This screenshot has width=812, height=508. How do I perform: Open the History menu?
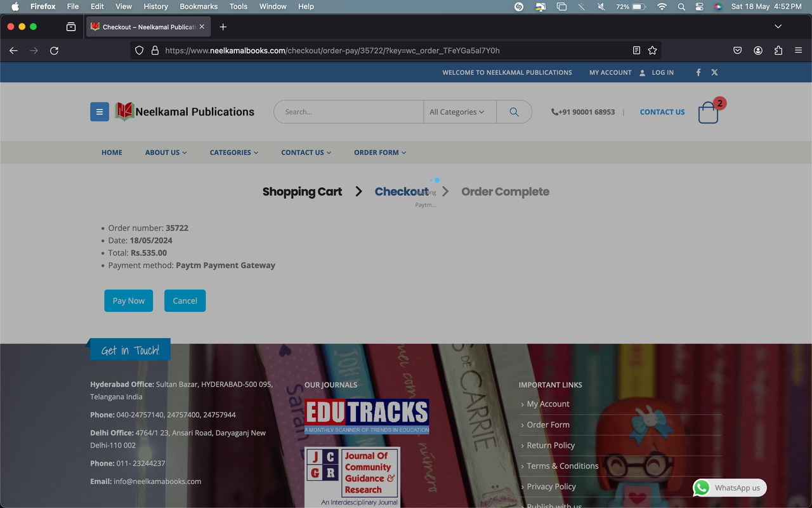[155, 6]
